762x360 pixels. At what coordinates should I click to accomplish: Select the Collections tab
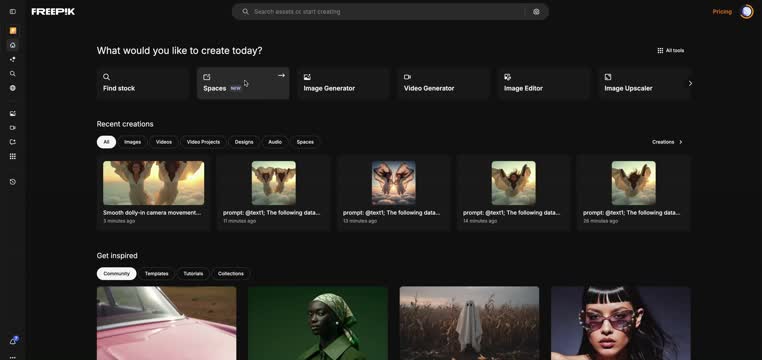[231, 274]
